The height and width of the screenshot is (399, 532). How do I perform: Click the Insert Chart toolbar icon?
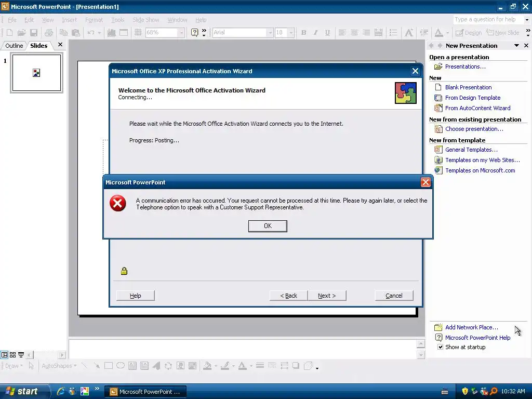[x=111, y=33]
